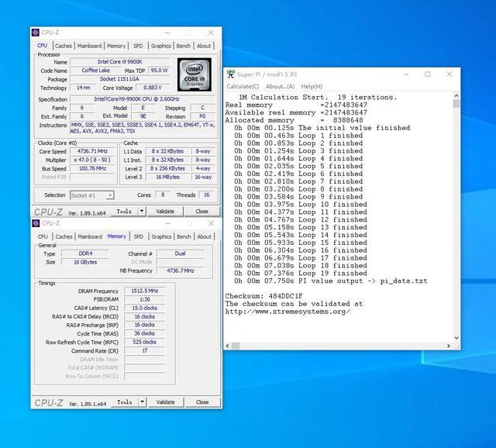Click Validate in bottom CPU-Z window

tap(165, 402)
